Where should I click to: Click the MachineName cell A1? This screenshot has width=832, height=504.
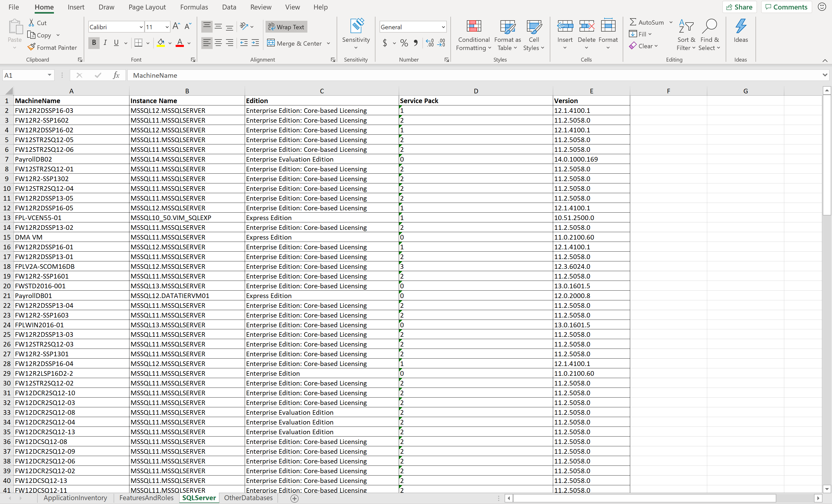click(x=71, y=101)
